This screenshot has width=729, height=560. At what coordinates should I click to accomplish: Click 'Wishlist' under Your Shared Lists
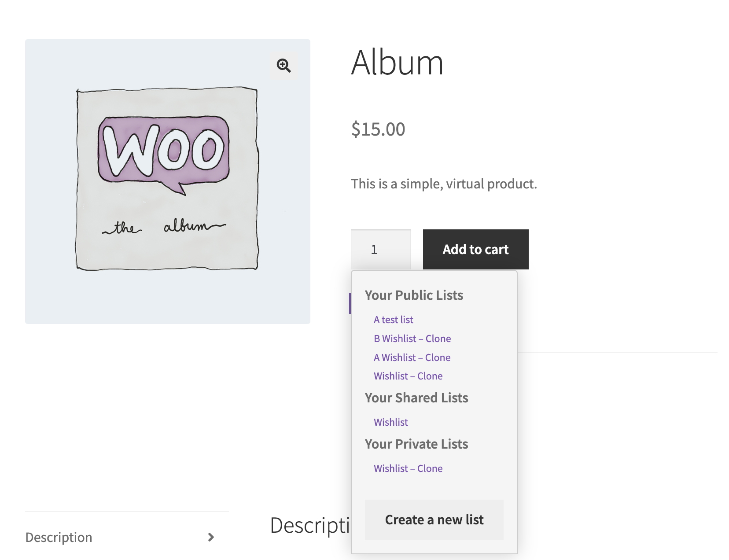390,422
